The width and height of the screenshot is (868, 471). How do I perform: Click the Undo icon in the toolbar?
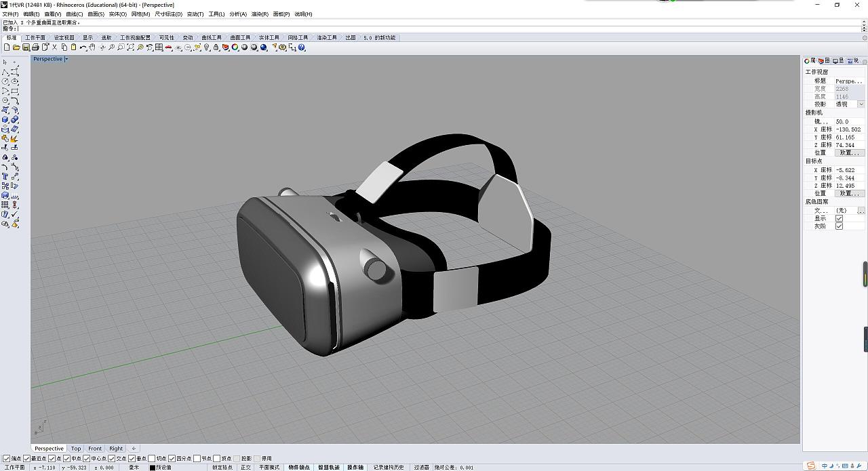pyautogui.click(x=84, y=47)
